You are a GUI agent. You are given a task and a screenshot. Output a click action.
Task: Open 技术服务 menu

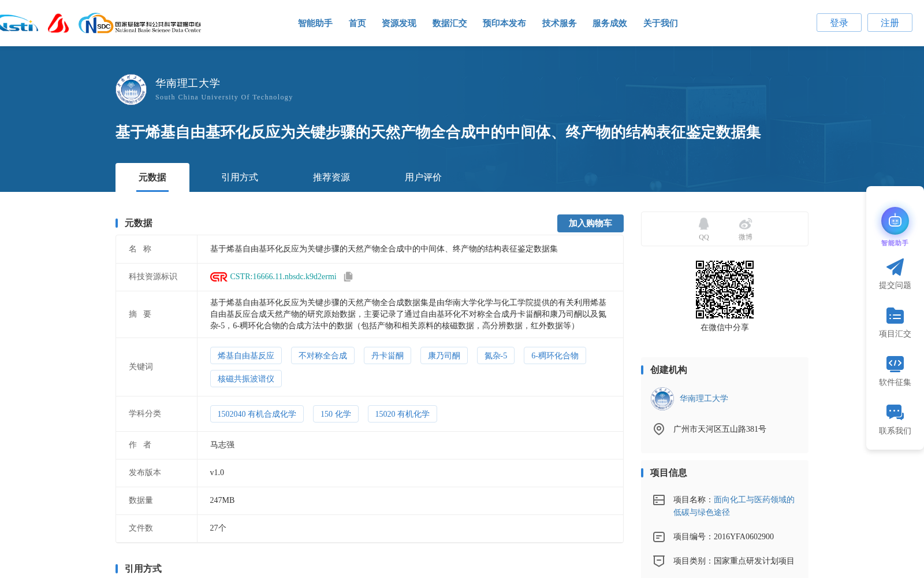click(560, 23)
